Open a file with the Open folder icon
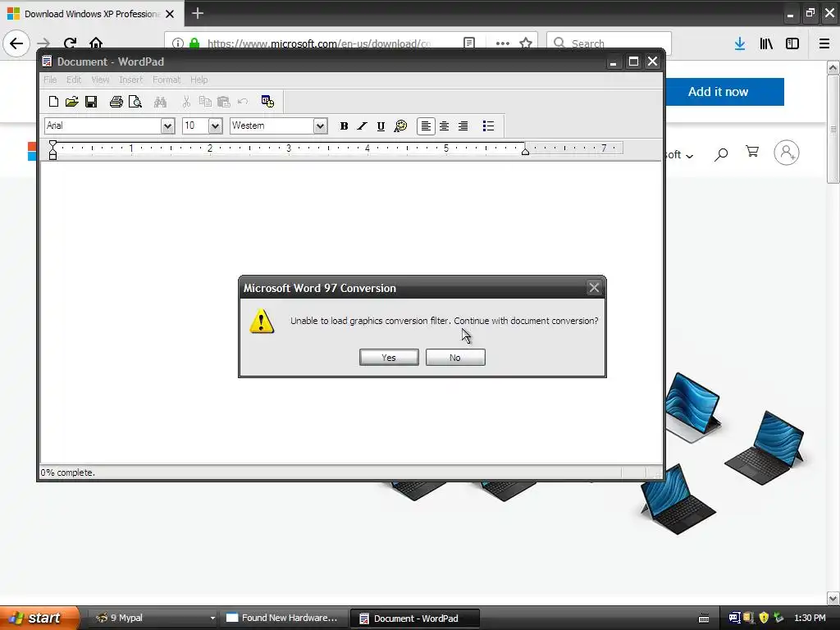840x630 pixels. (x=72, y=102)
